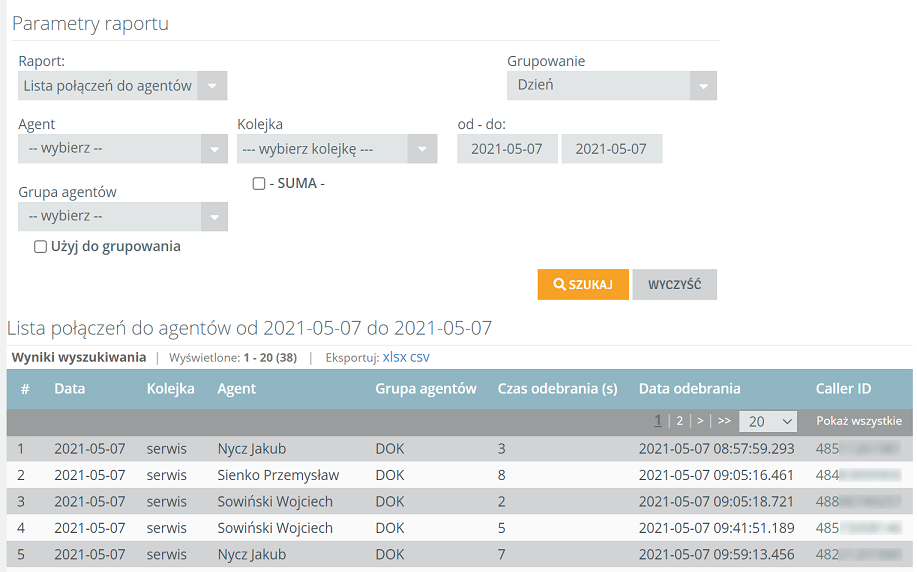
Task: Select Sowiński Wojciech in row 3
Action: click(275, 501)
